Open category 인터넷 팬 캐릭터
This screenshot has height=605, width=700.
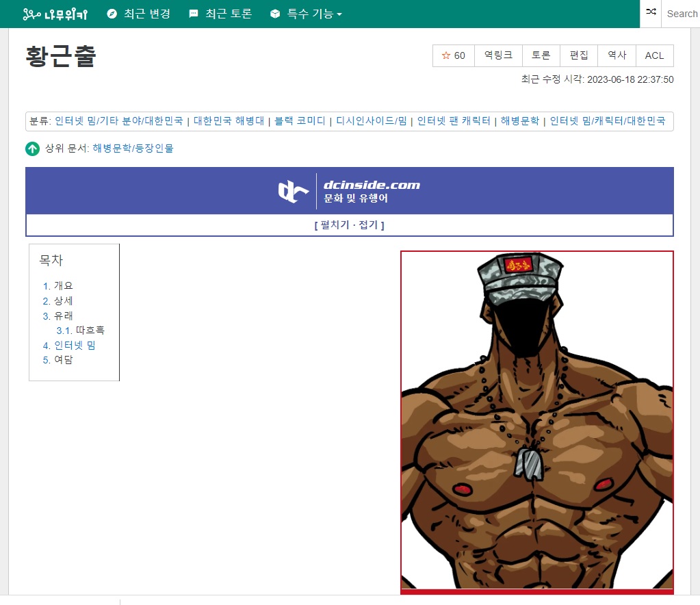(x=454, y=121)
